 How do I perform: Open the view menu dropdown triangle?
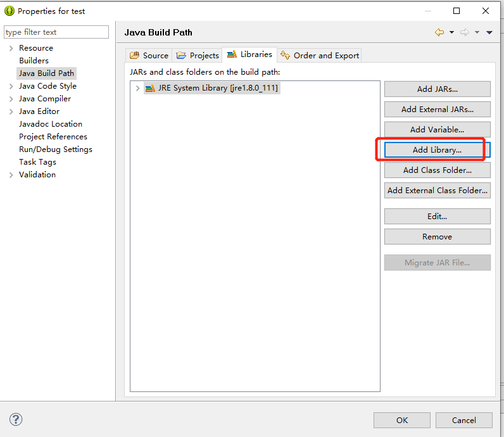[x=489, y=32]
